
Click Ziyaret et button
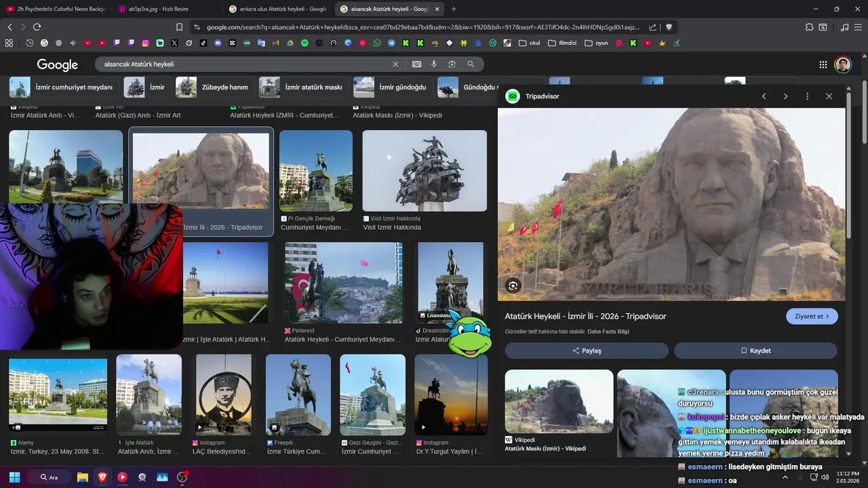click(812, 317)
